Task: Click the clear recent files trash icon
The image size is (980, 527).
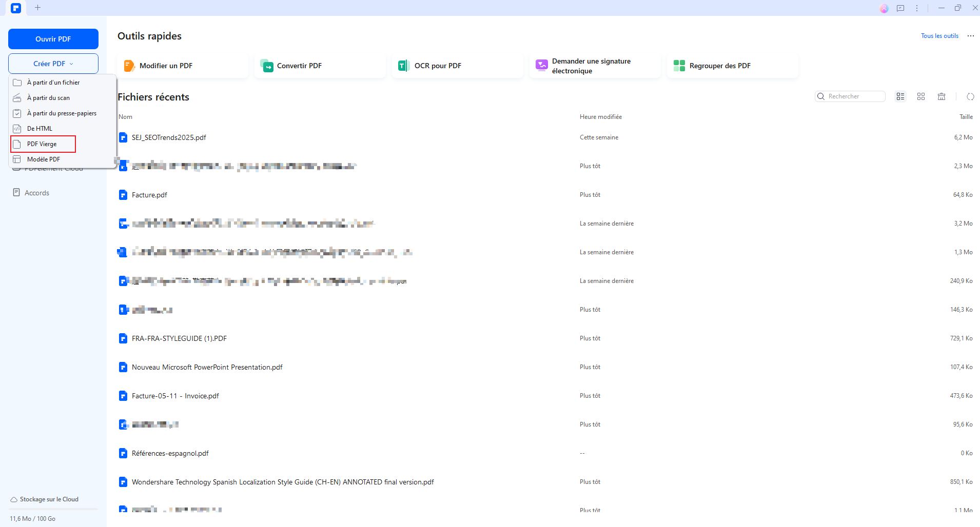Action: pos(942,96)
